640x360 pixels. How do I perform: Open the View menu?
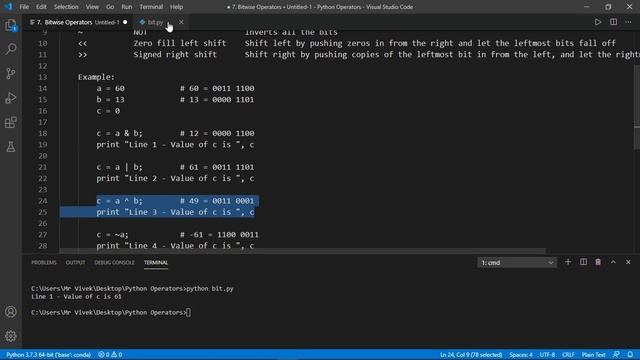(92, 7)
